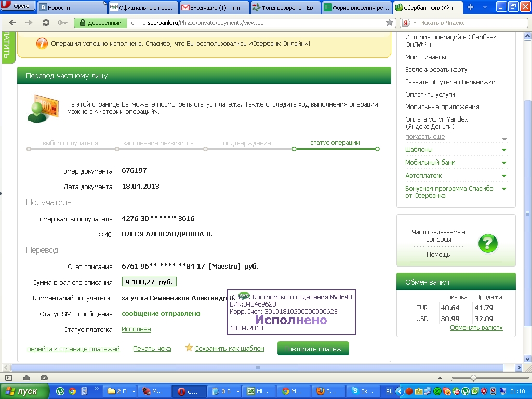Toggle the Opera panels button in status bar
Image resolution: width=532 pixels, height=399 pixels.
coord(9,378)
